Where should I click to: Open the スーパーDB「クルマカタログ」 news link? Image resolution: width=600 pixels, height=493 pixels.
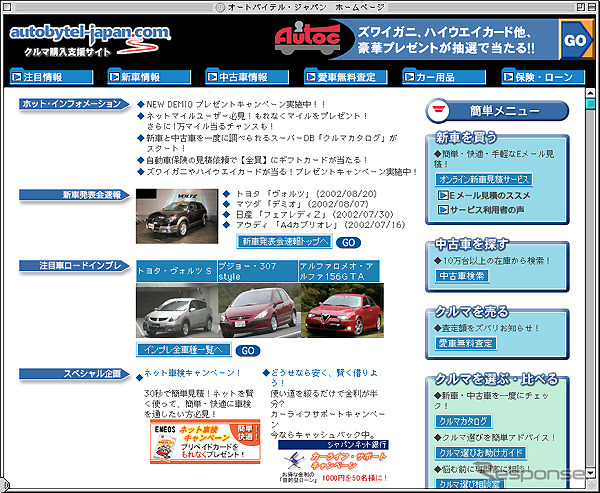coord(272,143)
